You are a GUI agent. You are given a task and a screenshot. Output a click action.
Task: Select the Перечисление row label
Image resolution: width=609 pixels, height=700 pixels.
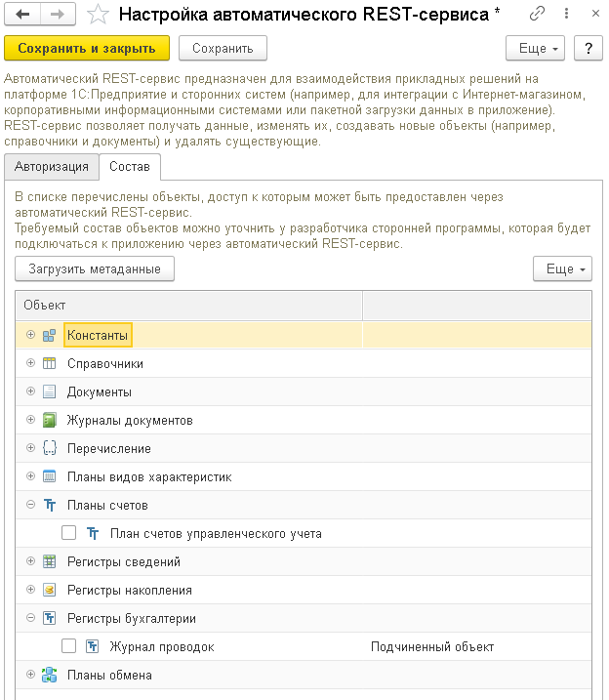coord(109,449)
